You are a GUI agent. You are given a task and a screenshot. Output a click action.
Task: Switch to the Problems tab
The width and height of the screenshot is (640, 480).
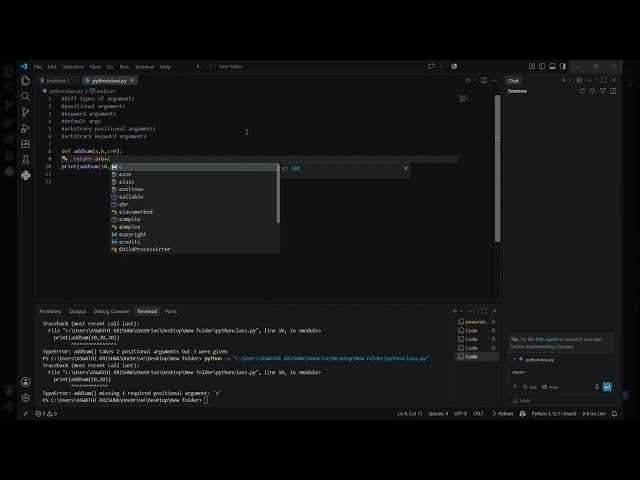pos(50,311)
